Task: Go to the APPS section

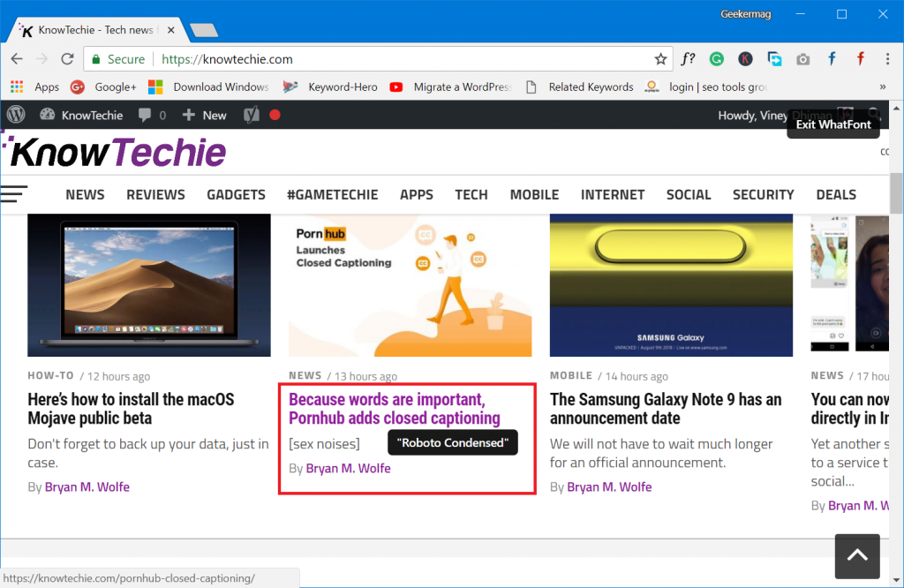Action: click(x=417, y=195)
